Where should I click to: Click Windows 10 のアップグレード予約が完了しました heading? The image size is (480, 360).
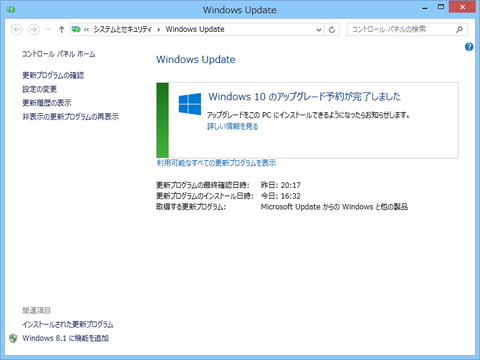point(305,97)
